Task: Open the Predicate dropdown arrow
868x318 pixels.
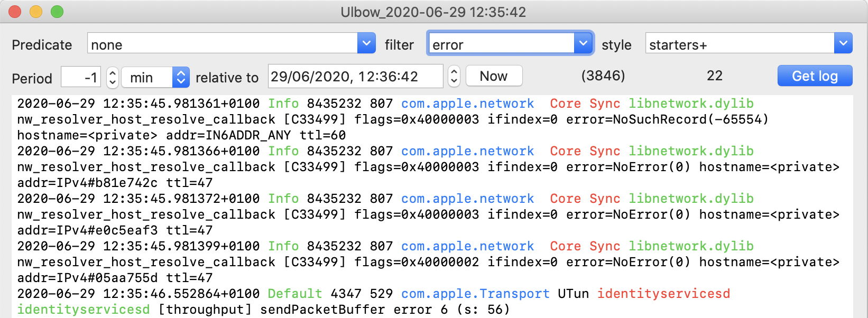Action: [x=366, y=43]
